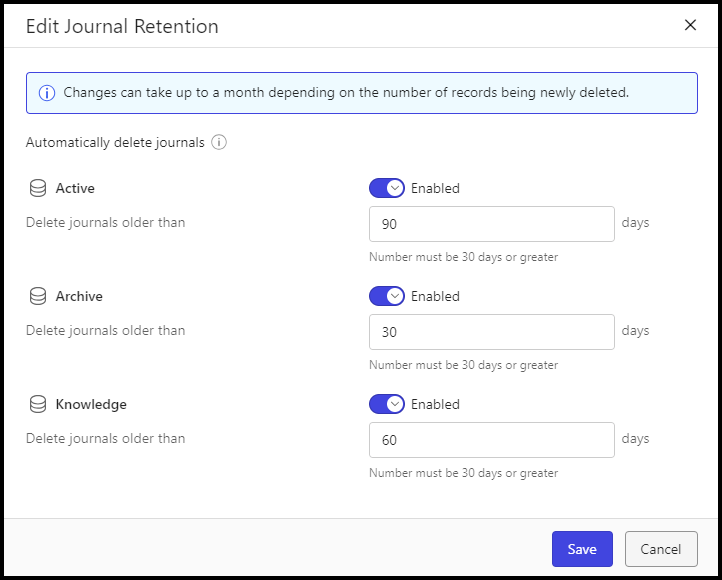The height and width of the screenshot is (580, 722).
Task: Click 'Delete journals older than' under Archive
Action: pos(105,331)
